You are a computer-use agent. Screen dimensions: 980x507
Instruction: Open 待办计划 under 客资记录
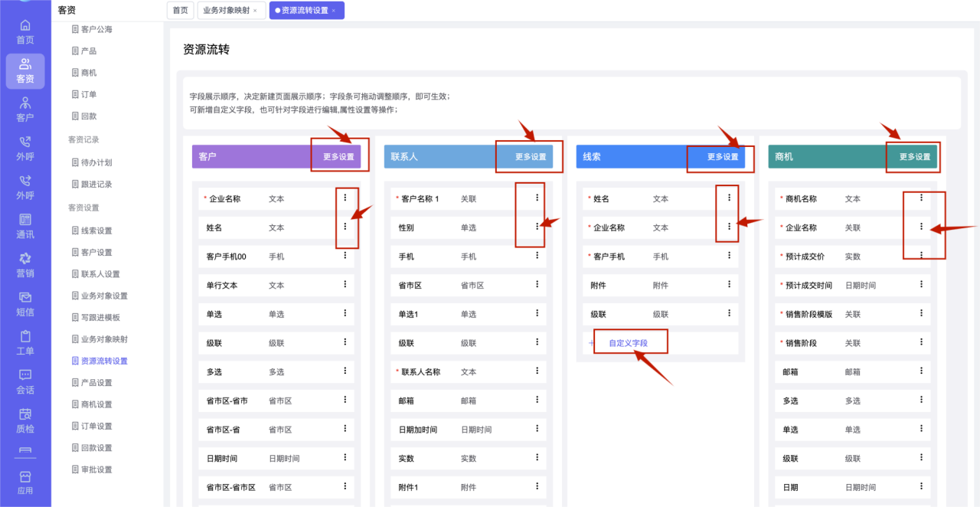coord(92,162)
